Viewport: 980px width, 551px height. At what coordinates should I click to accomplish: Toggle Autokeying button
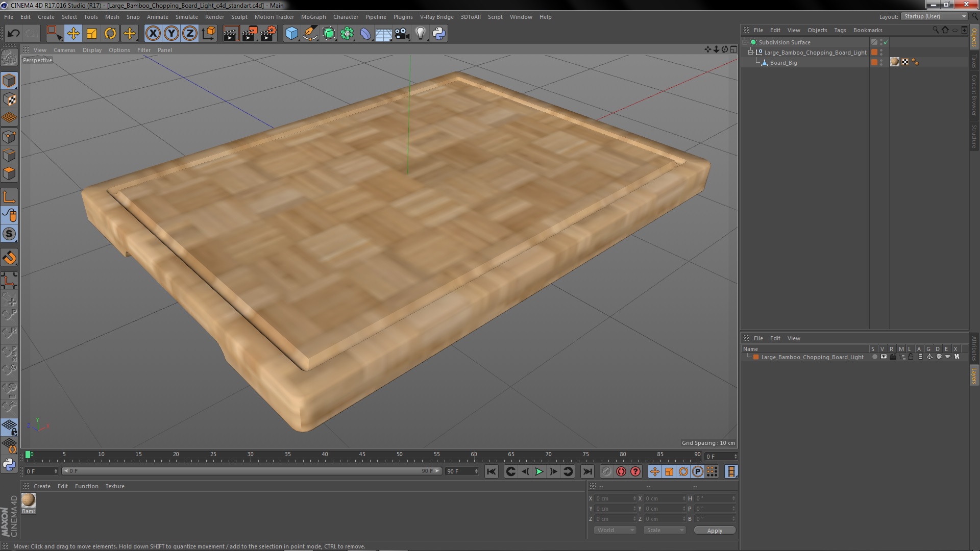[x=621, y=472]
